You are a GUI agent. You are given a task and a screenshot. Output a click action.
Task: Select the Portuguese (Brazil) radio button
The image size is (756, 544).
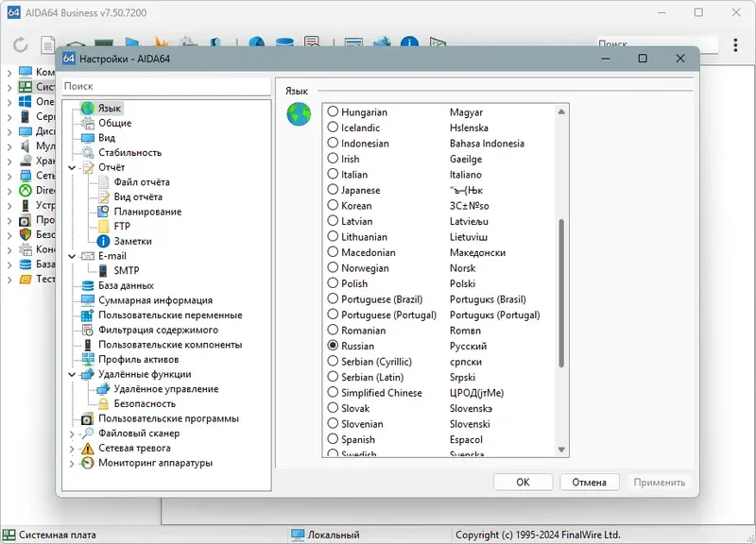(x=333, y=298)
